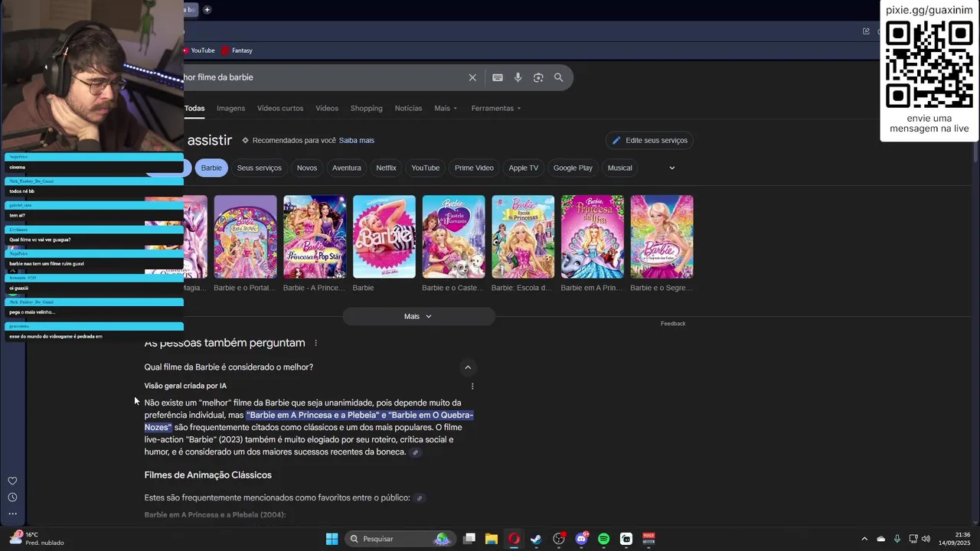Open File Explorer from the taskbar
Viewport: 980px width, 551px height.
492,539
